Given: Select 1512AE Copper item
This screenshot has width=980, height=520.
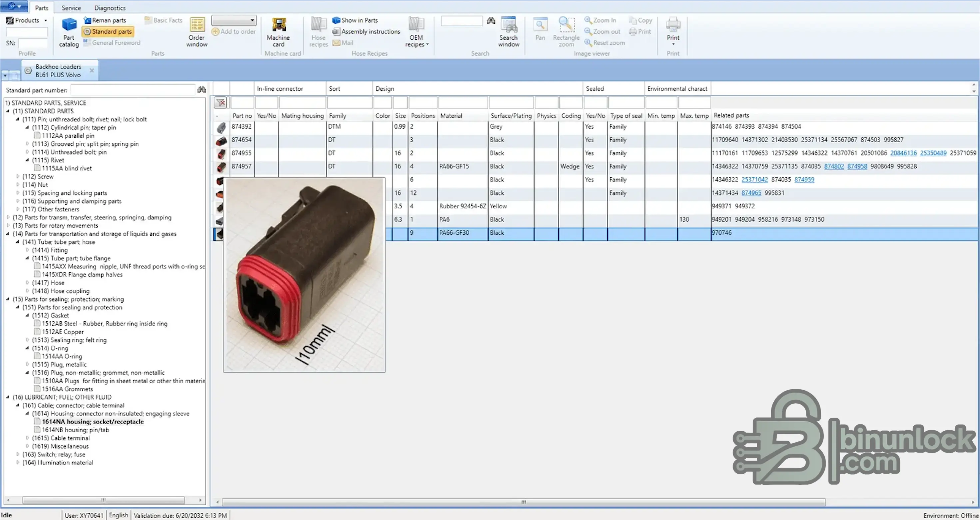Looking at the screenshot, I should click(x=63, y=332).
